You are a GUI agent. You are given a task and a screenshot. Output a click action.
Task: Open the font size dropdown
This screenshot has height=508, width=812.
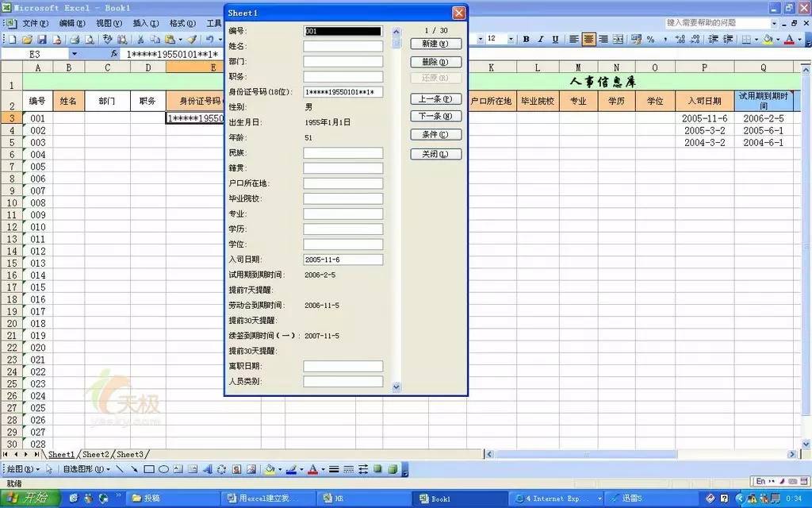[x=509, y=38]
